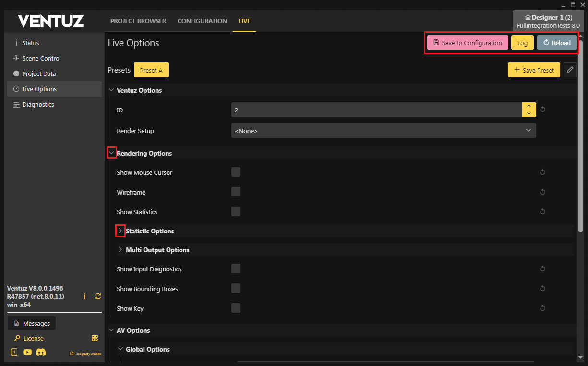Toggle the Show Statistics checkbox

coord(236,212)
